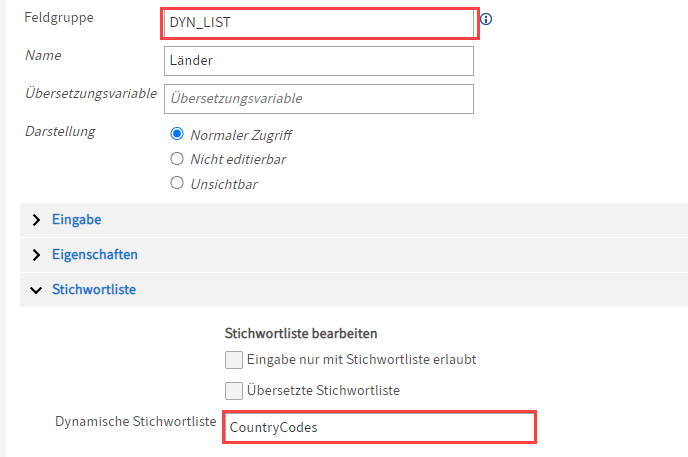The width and height of the screenshot is (688, 457).
Task: Click the info icon beside Feldgruppe
Action: pyautogui.click(x=487, y=19)
